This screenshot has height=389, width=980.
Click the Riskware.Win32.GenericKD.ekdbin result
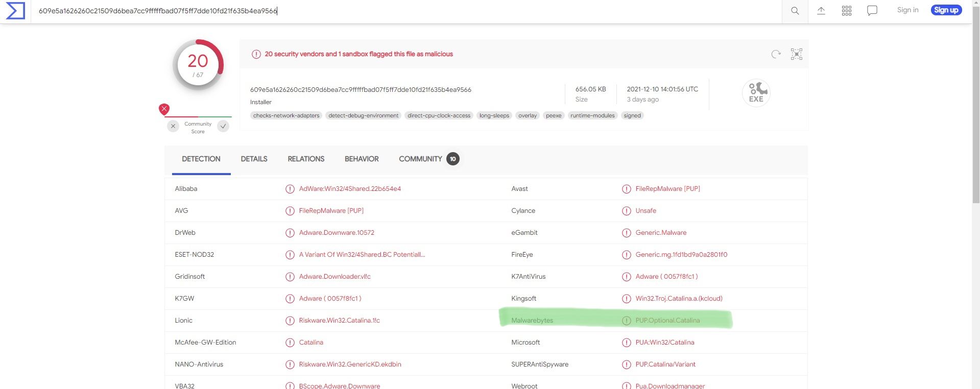point(350,364)
